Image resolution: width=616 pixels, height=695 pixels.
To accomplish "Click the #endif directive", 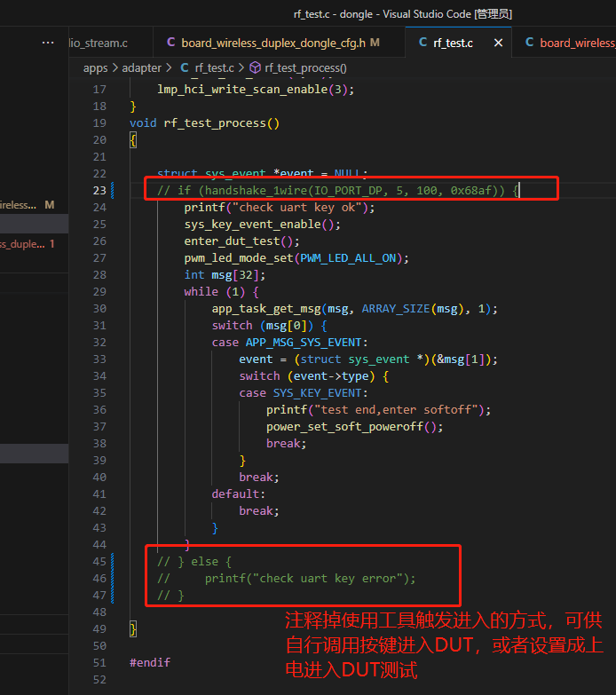I will pos(150,663).
